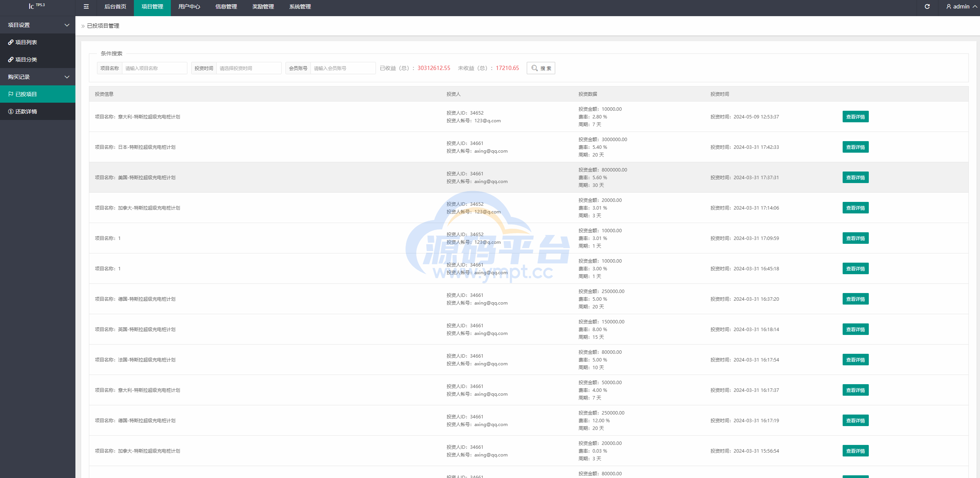Go to 后台首页 tab

(x=115, y=7)
